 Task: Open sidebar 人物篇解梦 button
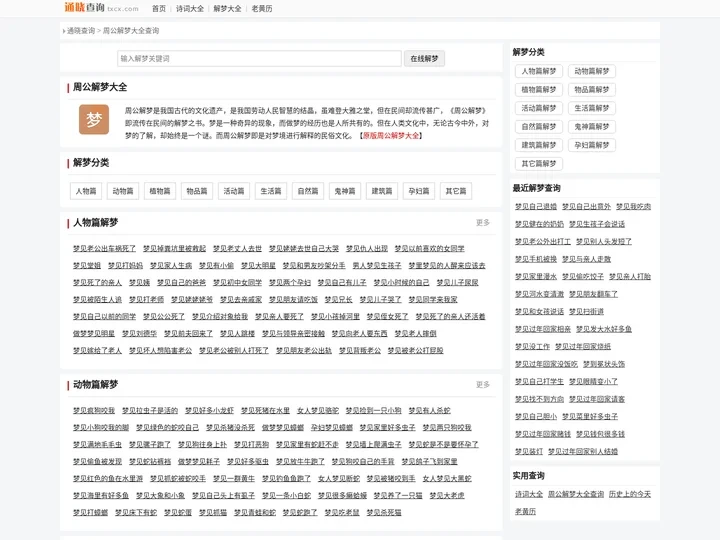pos(539,71)
